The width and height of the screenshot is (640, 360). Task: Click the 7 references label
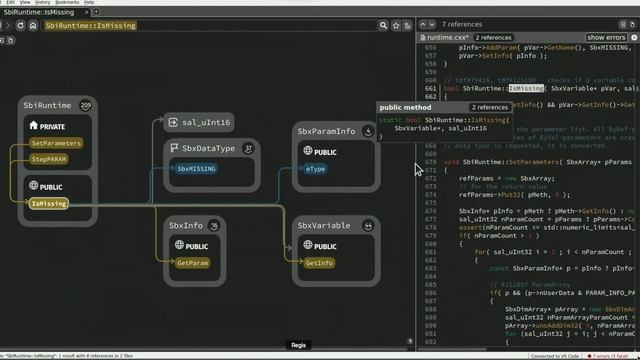pyautogui.click(x=462, y=24)
